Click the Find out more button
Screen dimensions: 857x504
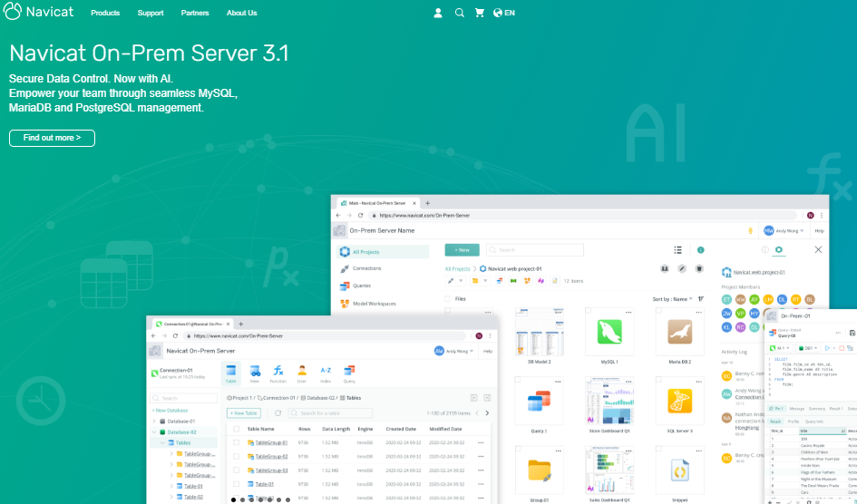52,138
